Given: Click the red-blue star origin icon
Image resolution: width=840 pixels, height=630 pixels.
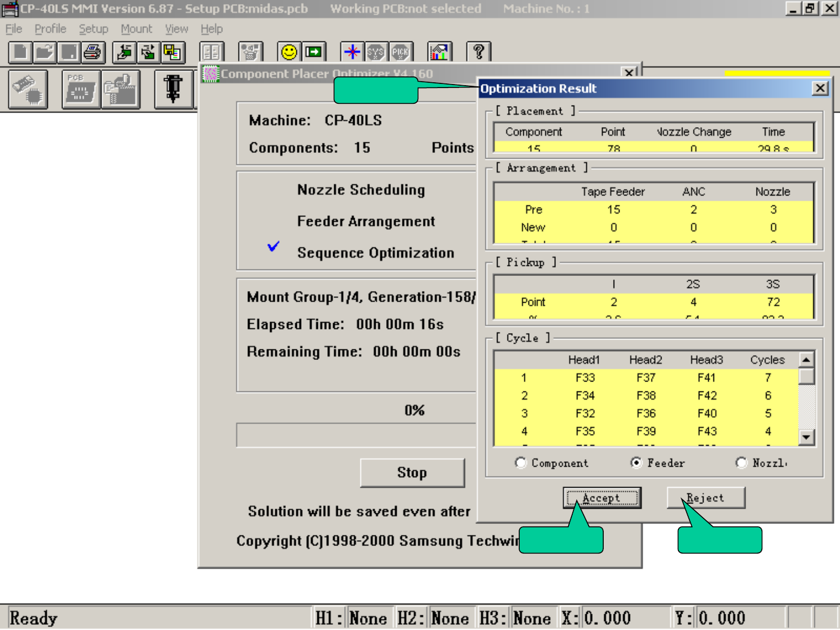Looking at the screenshot, I should point(352,52).
